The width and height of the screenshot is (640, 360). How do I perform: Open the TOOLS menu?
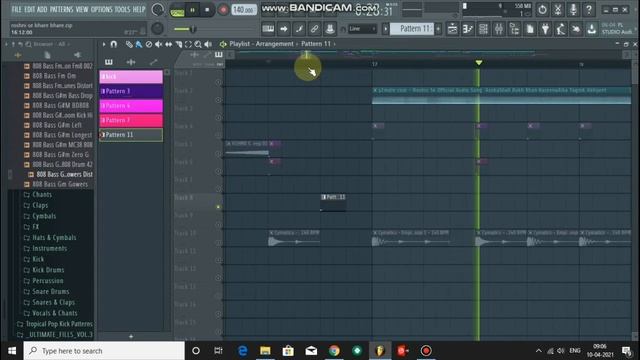(x=122, y=9)
